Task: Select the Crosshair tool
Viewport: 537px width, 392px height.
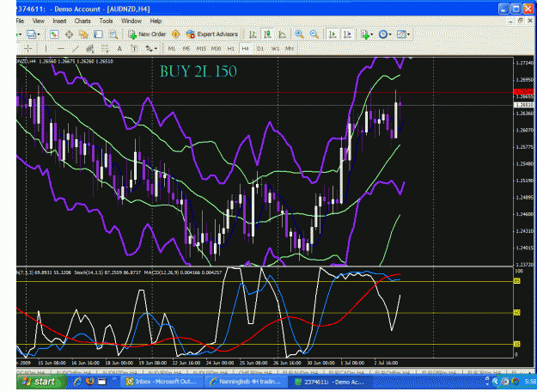Action: [28, 49]
